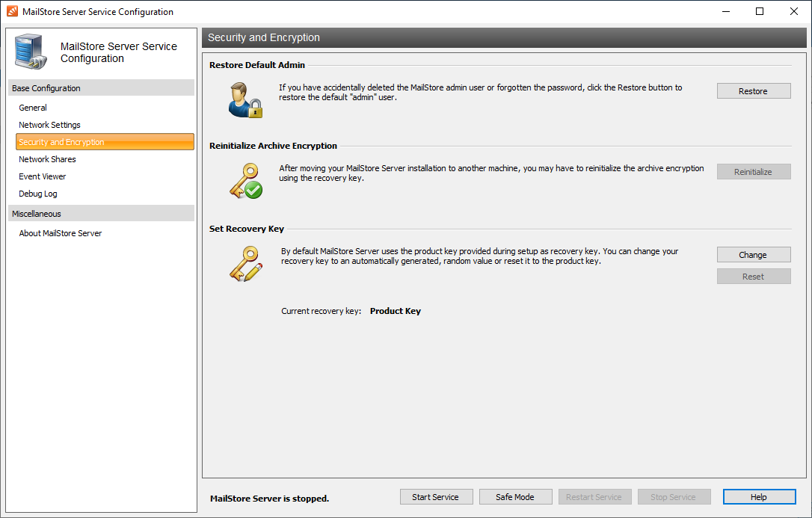
Task: Click the Restore default admin button
Action: (754, 91)
